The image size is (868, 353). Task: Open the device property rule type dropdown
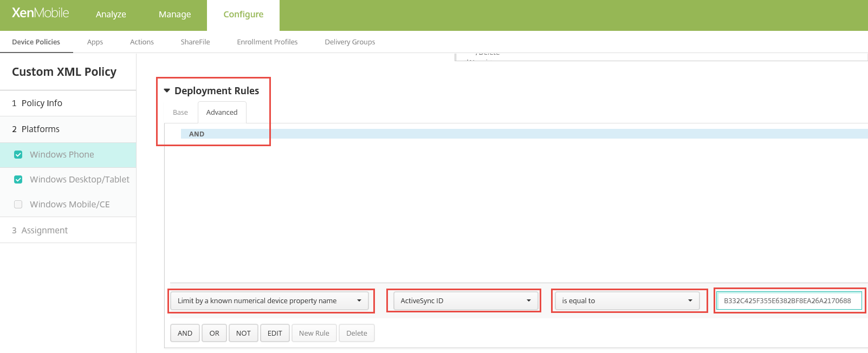tap(269, 300)
